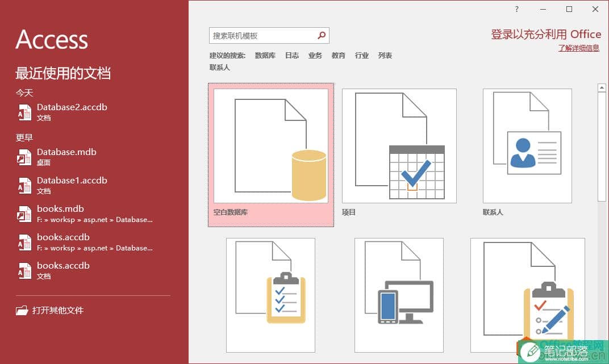
Task: Click the 行业 suggested search
Action: [361, 56]
